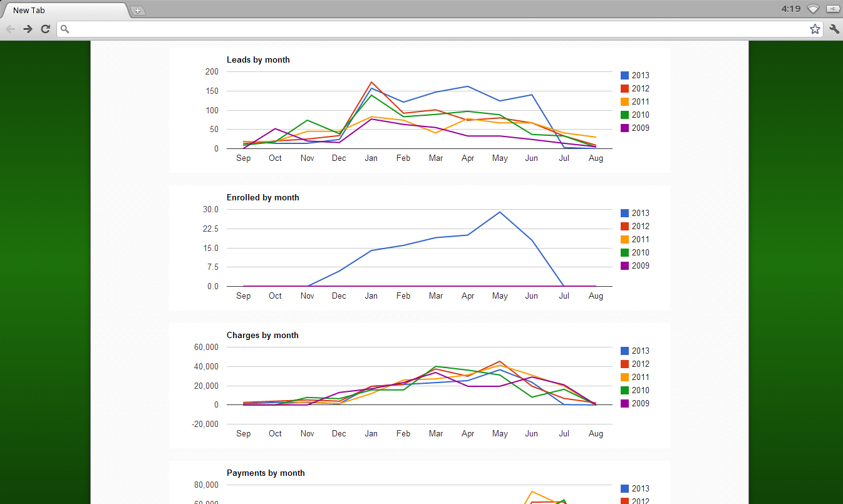This screenshot has width=843, height=504.
Task: Click the Mar axis label on Charges chart
Action: coord(436,433)
